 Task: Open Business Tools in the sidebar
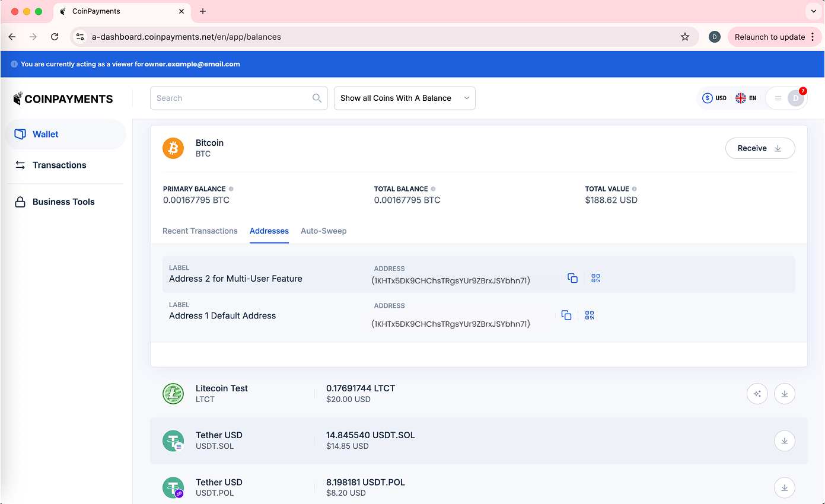63,202
